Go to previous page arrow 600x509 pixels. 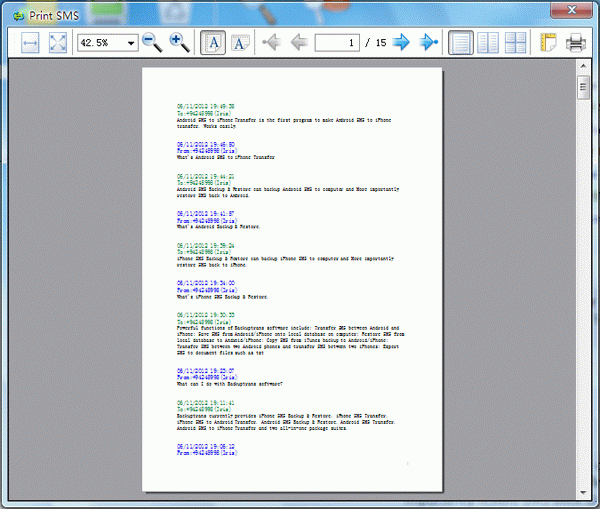click(299, 42)
